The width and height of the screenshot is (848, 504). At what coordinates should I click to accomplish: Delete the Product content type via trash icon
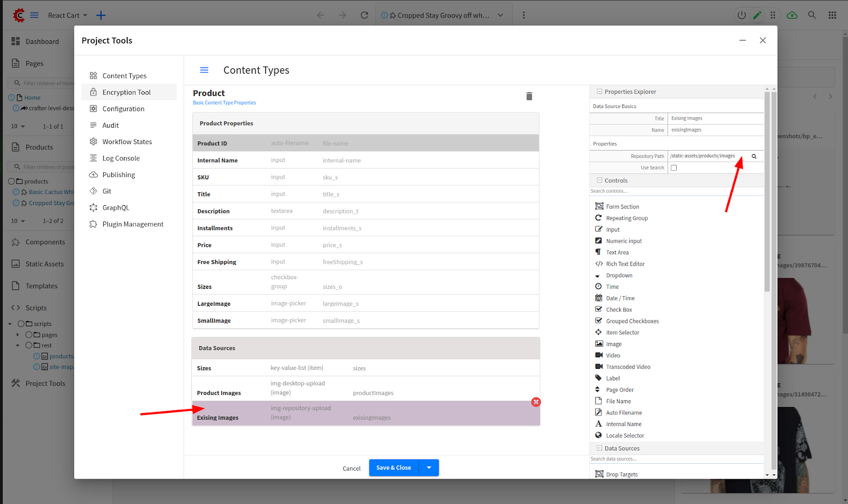[x=529, y=96]
